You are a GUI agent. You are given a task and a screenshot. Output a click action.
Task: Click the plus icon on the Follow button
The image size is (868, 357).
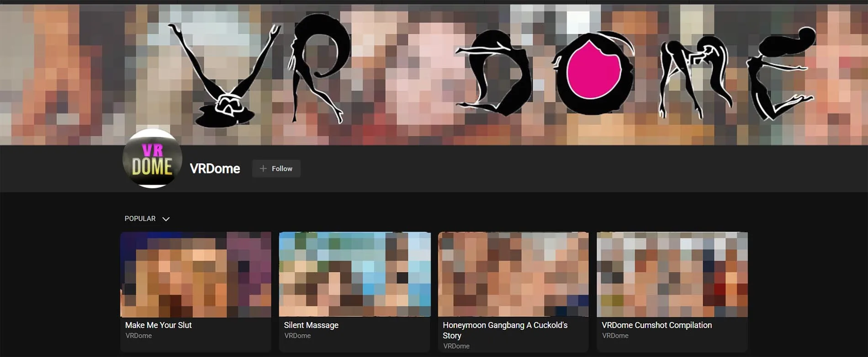(263, 169)
